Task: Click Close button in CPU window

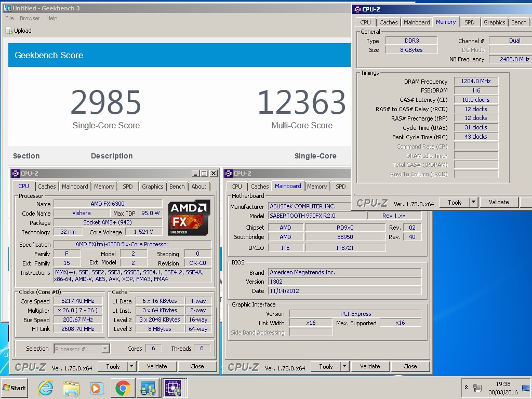Action: pos(197,366)
